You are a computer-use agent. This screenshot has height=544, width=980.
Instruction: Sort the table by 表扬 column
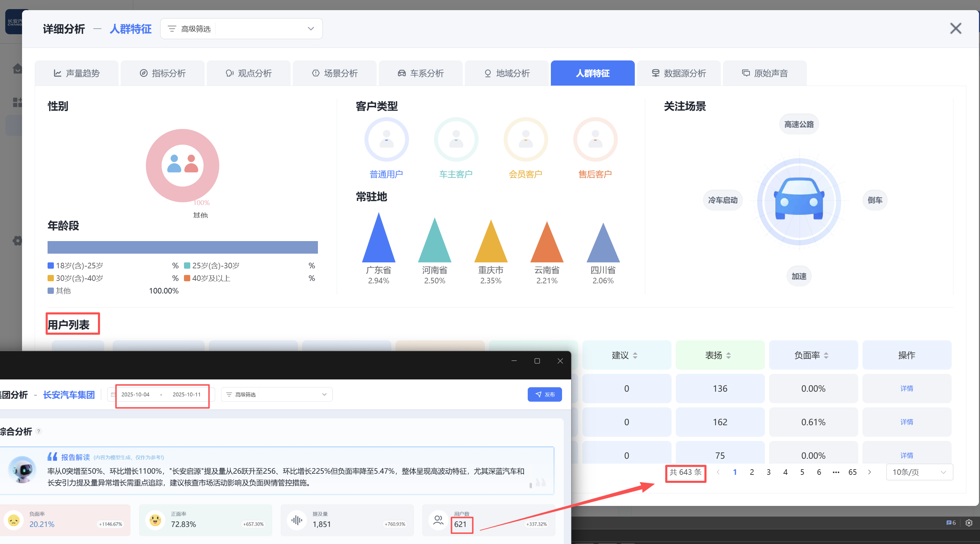click(x=728, y=355)
